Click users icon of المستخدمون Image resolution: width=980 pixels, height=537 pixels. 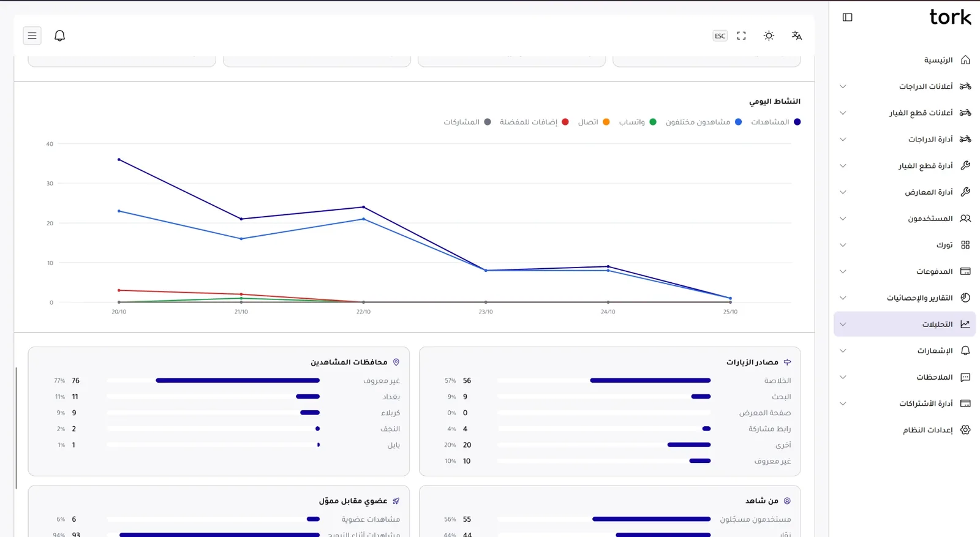pyautogui.click(x=965, y=219)
